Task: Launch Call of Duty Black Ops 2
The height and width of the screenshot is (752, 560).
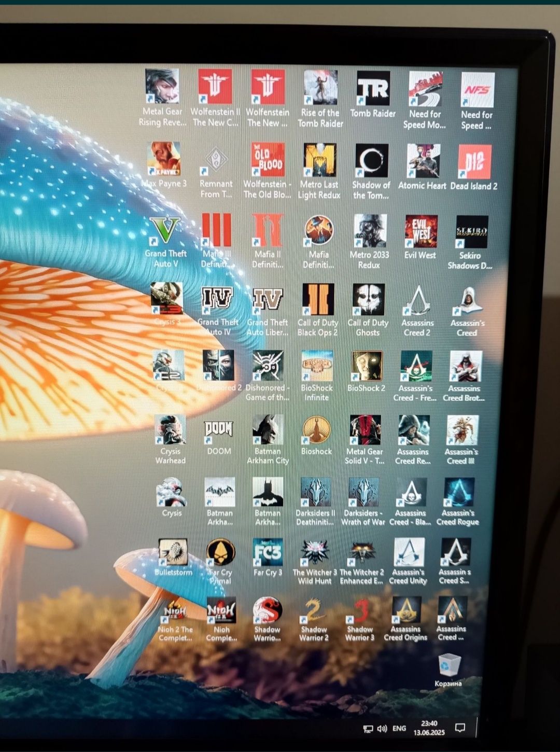Action: 318,300
